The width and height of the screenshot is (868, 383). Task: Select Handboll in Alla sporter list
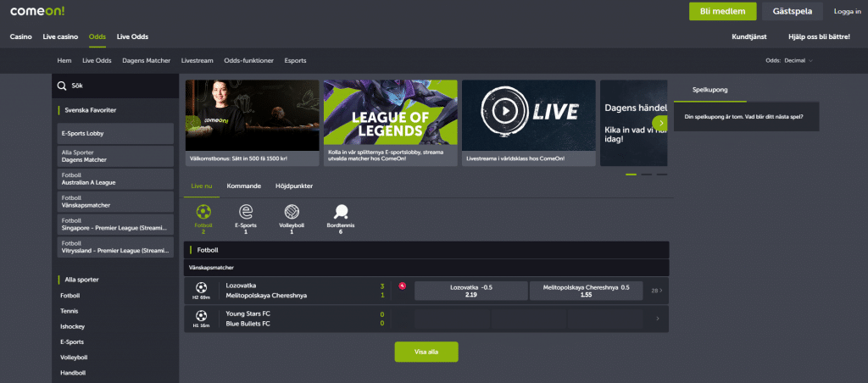pyautogui.click(x=73, y=373)
